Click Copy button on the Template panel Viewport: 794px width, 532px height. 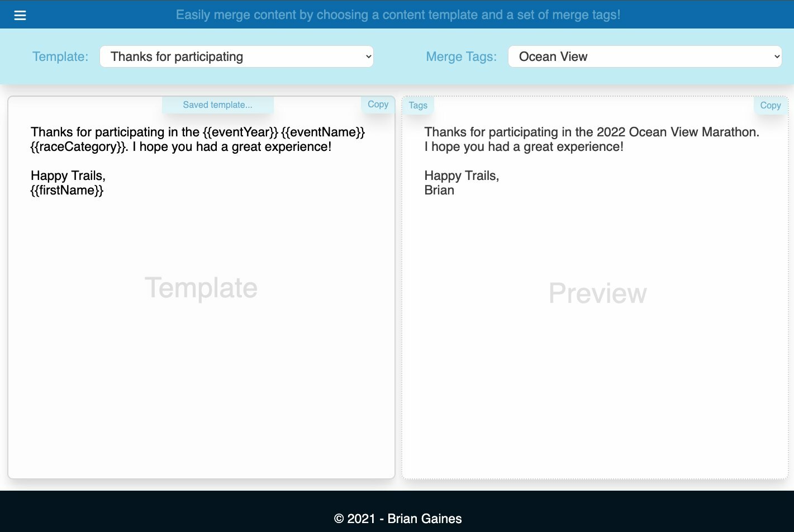point(378,104)
